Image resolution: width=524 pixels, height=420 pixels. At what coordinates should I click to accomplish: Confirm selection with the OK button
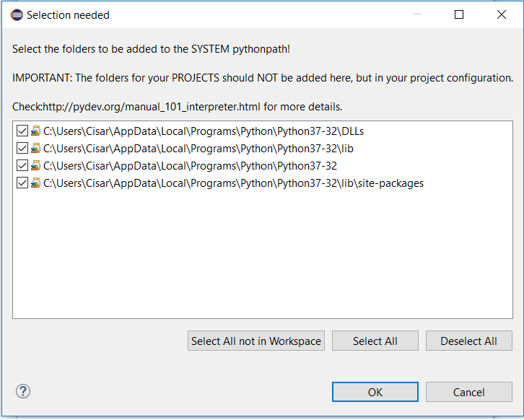pyautogui.click(x=375, y=392)
